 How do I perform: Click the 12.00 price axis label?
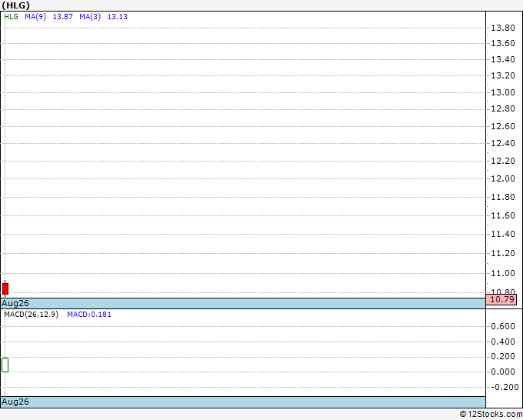click(x=503, y=178)
